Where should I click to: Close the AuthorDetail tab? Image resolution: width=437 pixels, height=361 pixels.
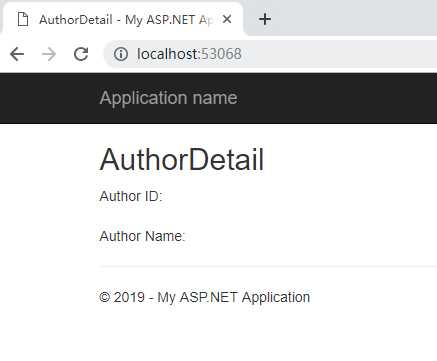point(227,19)
